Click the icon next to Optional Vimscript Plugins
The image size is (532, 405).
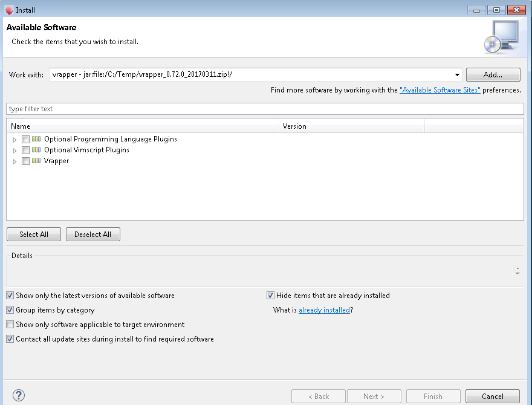pyautogui.click(x=36, y=150)
